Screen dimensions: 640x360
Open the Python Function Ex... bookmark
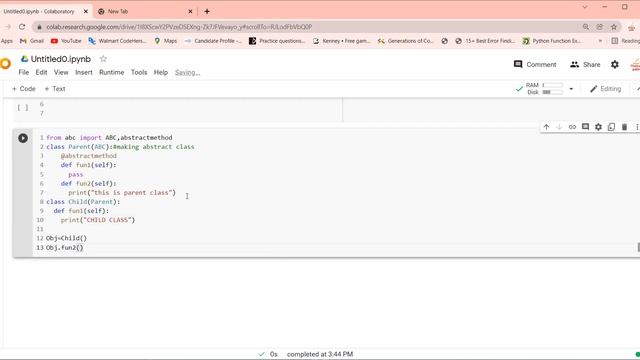coord(552,41)
